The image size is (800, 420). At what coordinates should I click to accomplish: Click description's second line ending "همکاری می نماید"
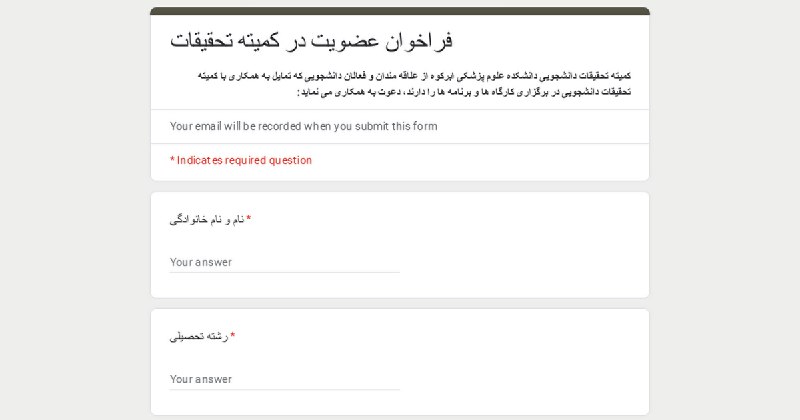tap(463, 92)
